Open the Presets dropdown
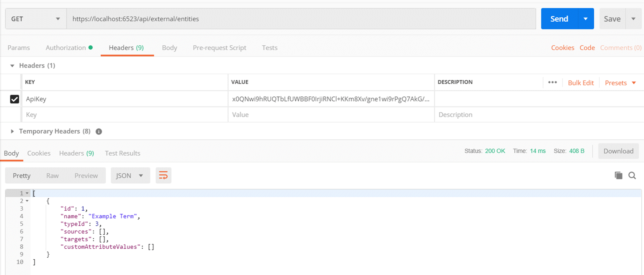Screen dimensions: 644x275 point(620,83)
